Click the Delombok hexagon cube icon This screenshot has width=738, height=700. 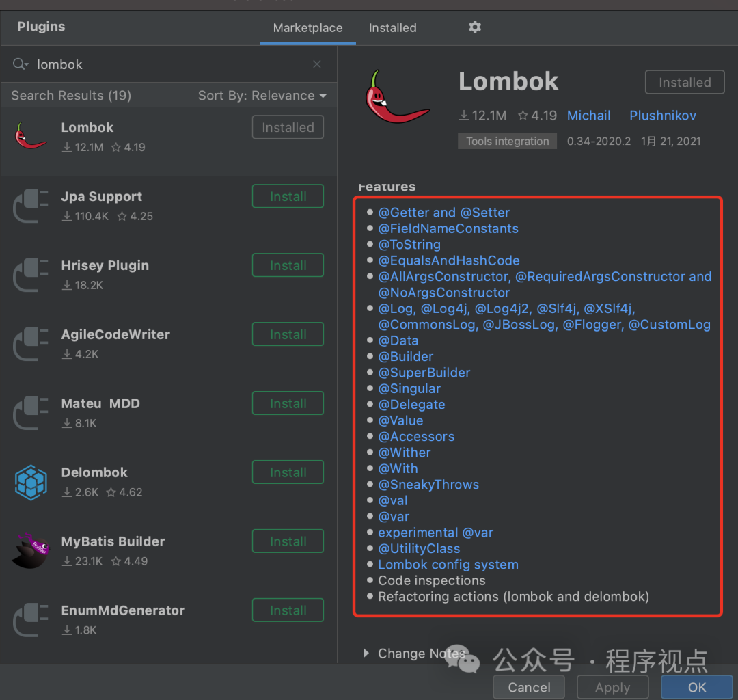tap(31, 482)
